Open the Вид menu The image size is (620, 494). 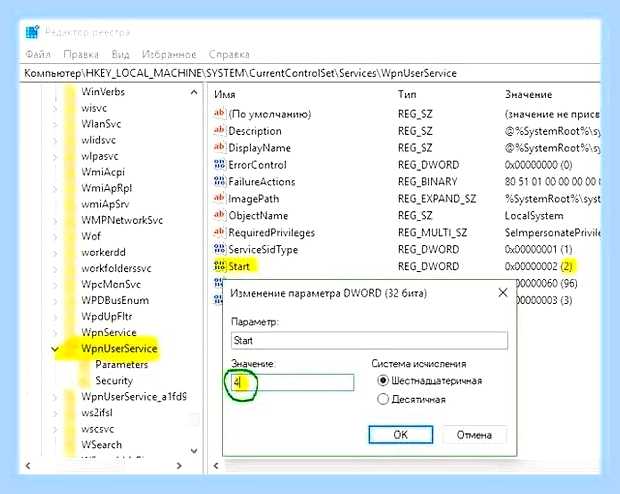pos(121,54)
